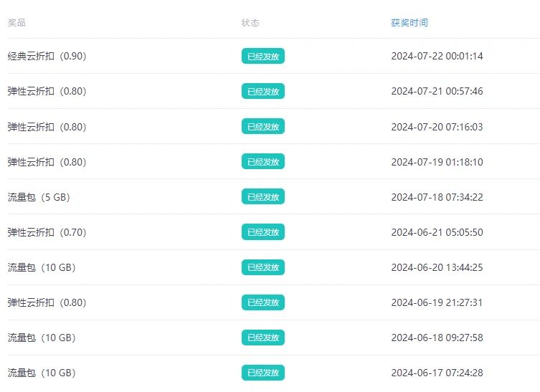
Task: Select 弹性云折扣 (0.80) won on 2024-07-19
Action: [x=47, y=162]
